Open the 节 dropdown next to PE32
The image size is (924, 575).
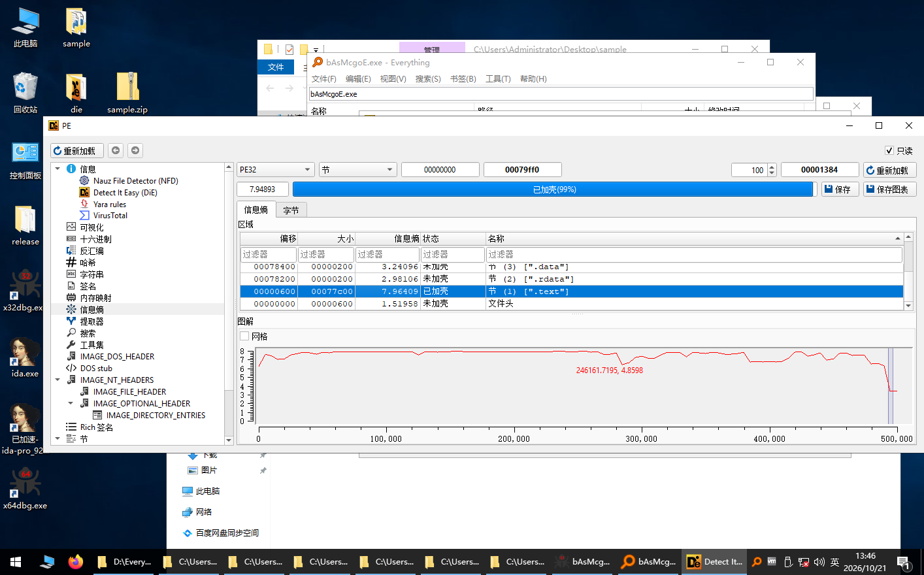coord(358,170)
